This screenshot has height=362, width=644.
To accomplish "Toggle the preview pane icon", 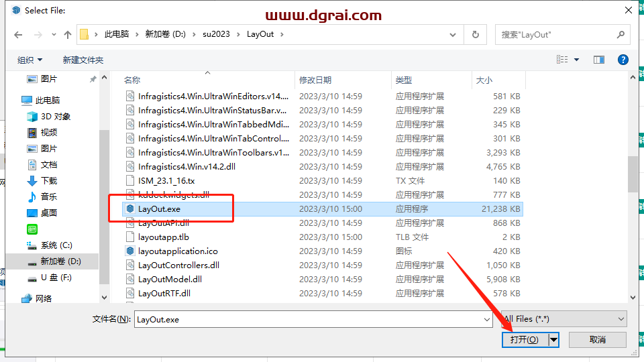I will pyautogui.click(x=599, y=60).
